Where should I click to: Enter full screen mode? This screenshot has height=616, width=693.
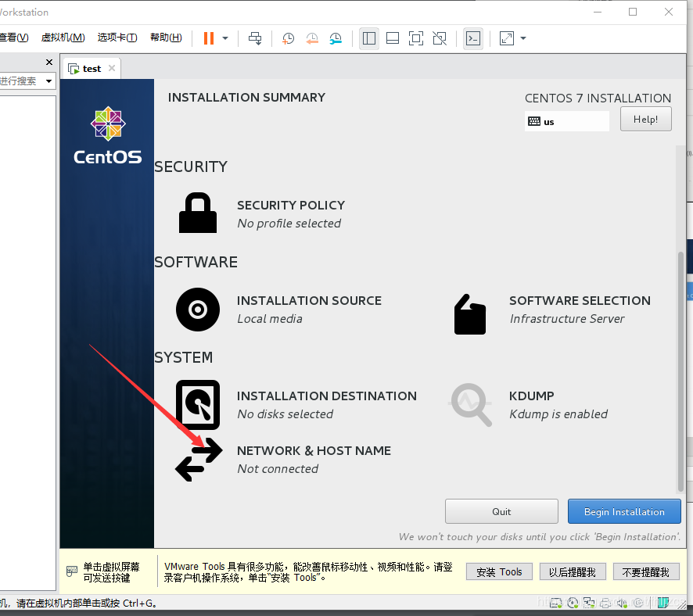pos(416,38)
